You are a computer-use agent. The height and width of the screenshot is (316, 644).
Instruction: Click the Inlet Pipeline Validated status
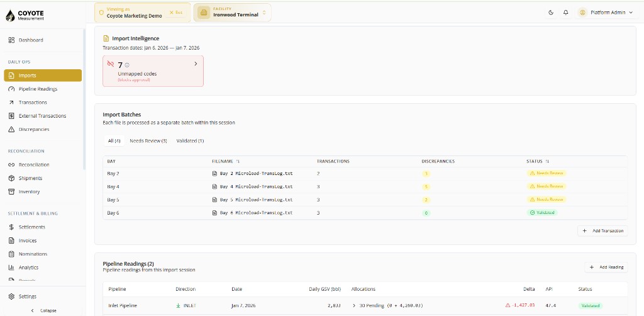click(x=591, y=306)
